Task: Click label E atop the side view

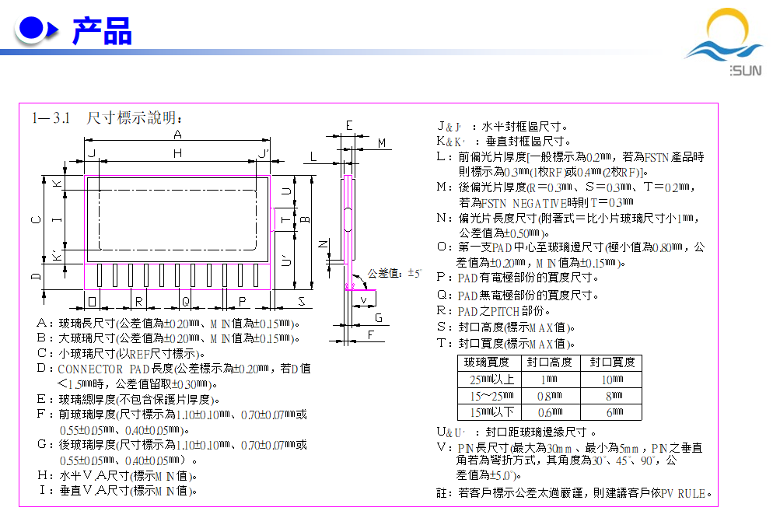Action: [349, 125]
